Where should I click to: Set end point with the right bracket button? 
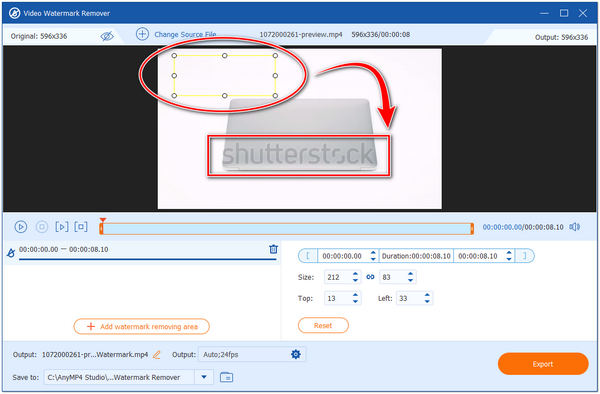point(525,256)
